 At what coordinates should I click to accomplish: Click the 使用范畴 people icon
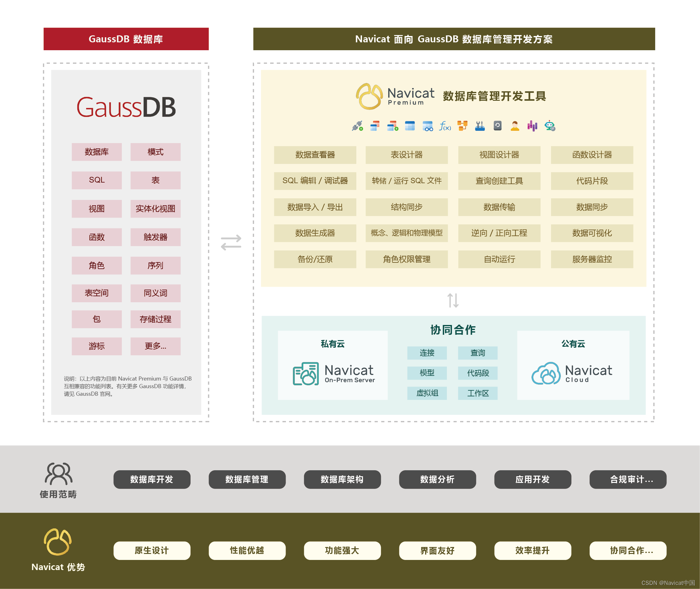point(58,473)
